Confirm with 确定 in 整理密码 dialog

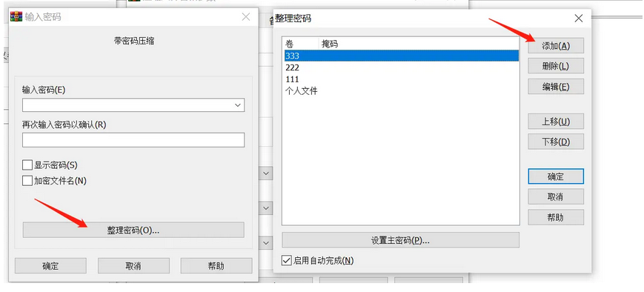point(556,176)
